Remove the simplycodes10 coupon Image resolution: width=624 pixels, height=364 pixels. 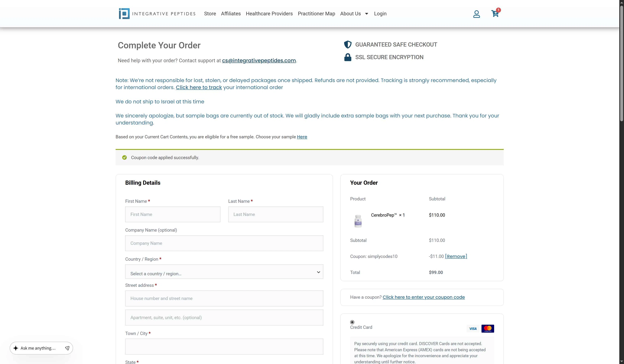[x=456, y=256]
